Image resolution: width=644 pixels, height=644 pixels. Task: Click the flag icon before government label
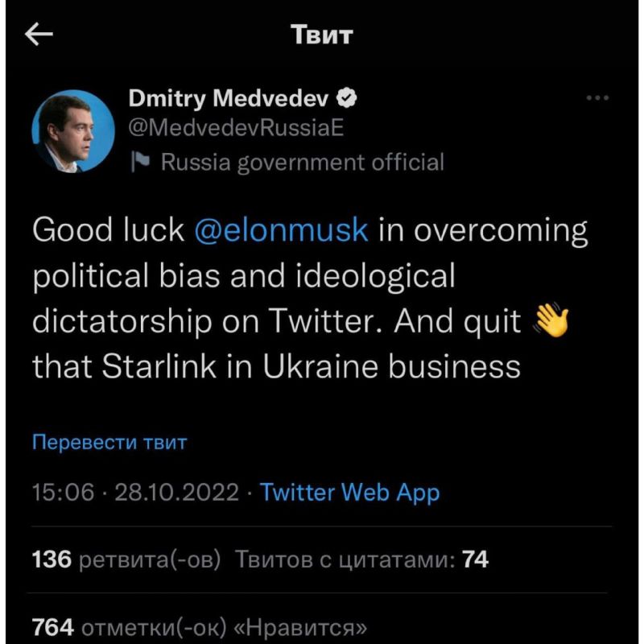[142, 162]
